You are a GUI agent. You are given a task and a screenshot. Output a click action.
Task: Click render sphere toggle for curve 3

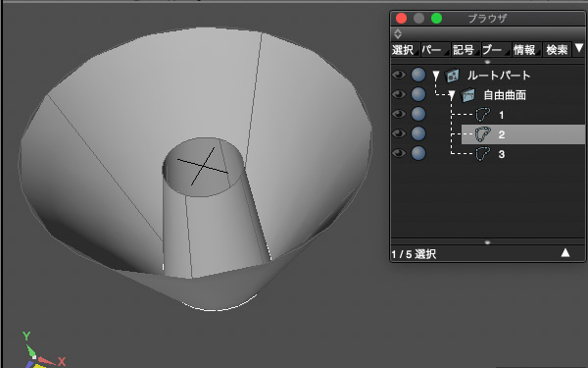click(418, 153)
